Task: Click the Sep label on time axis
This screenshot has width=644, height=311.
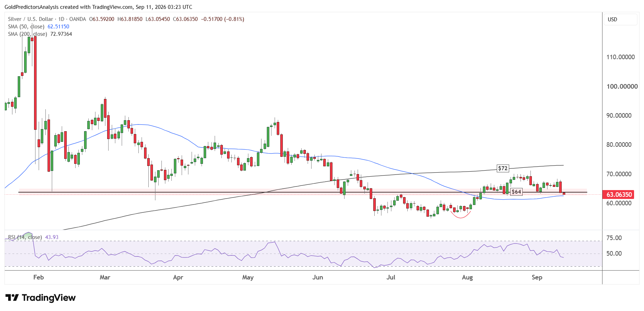Action: tap(537, 277)
